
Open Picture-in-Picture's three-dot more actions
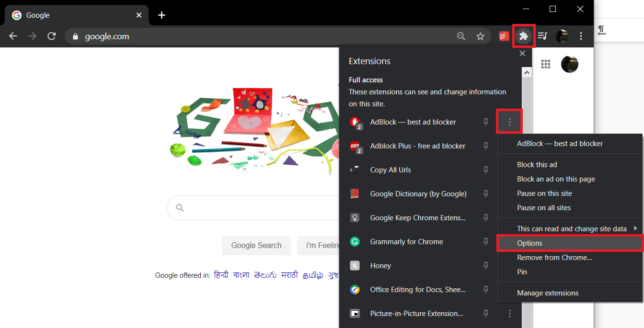509,314
